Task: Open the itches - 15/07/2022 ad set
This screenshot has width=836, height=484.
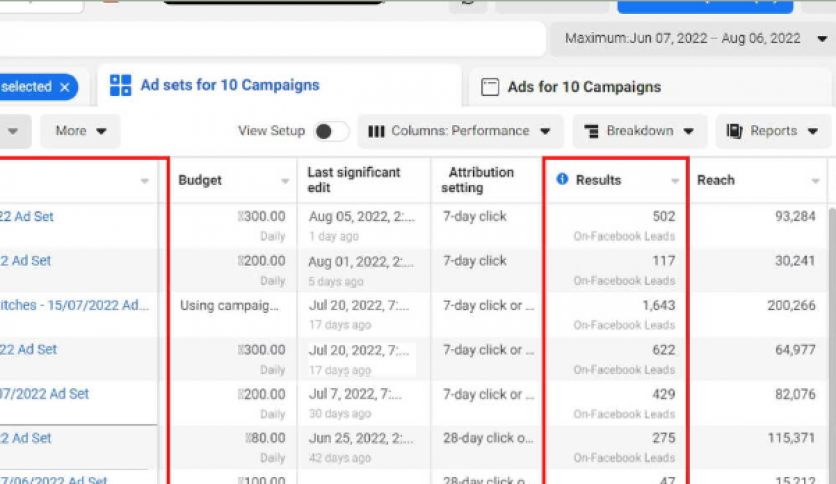Action: tap(75, 305)
